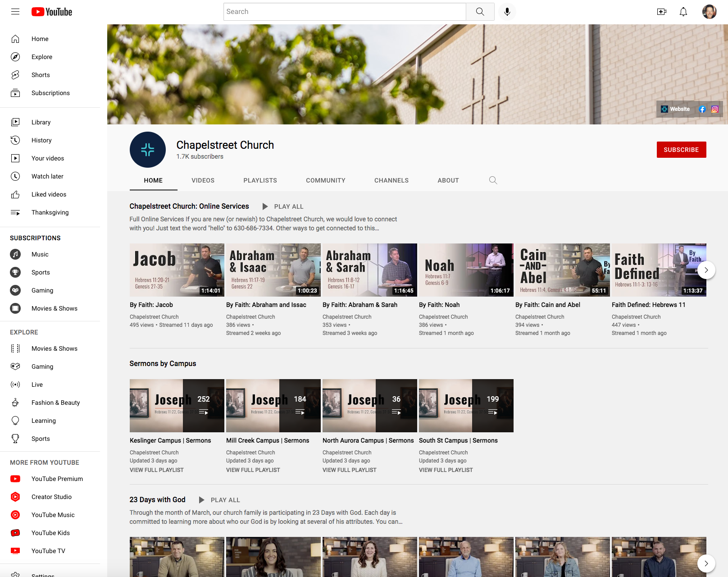
Task: View full North Aurora Campus playlist
Action: tap(350, 470)
